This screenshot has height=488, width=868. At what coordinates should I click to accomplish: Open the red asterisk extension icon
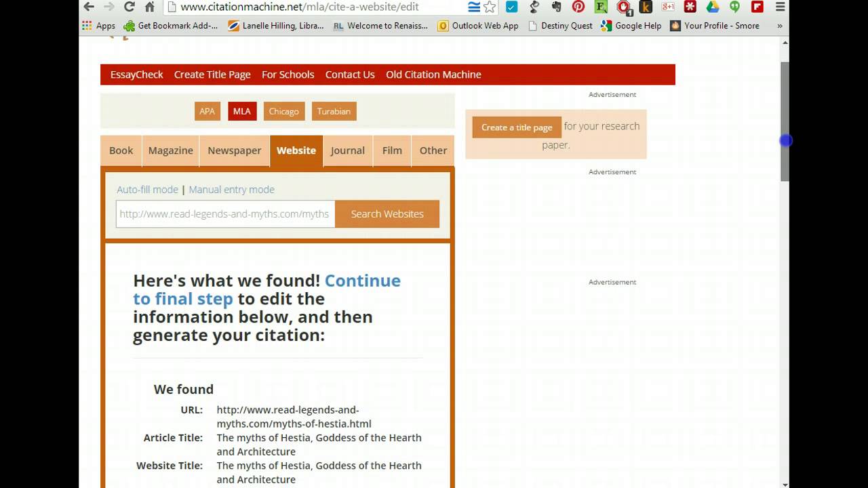coord(690,7)
